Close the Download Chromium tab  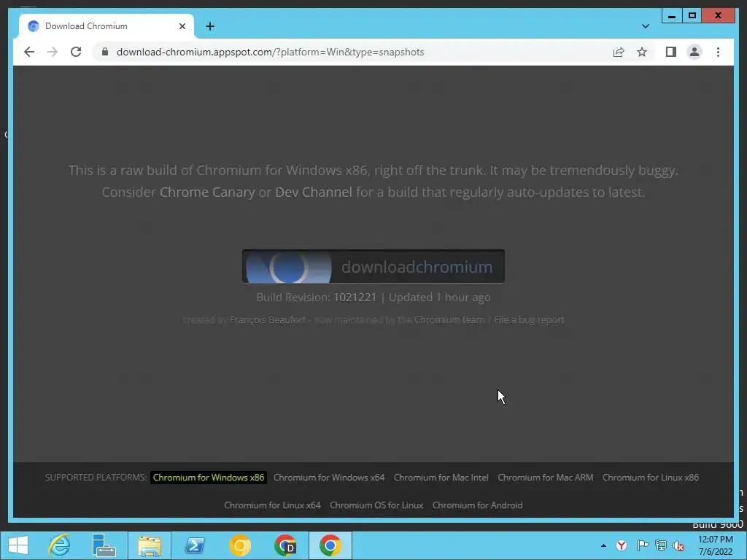(182, 26)
